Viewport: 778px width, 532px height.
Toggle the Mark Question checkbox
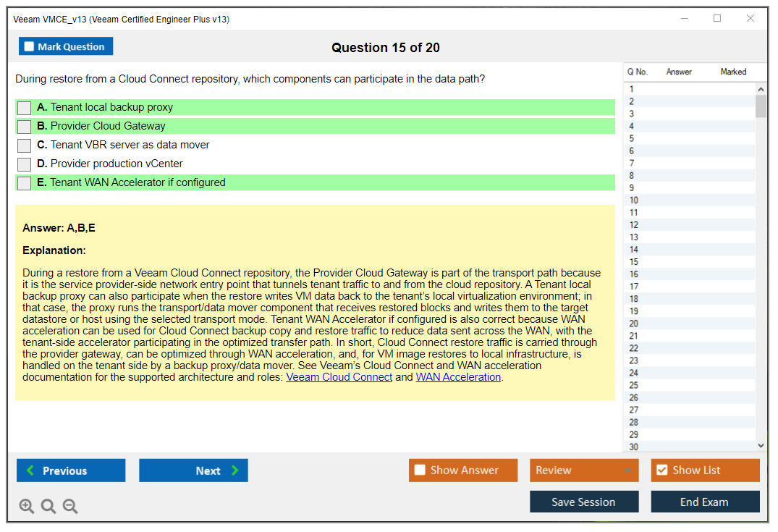[x=29, y=46]
